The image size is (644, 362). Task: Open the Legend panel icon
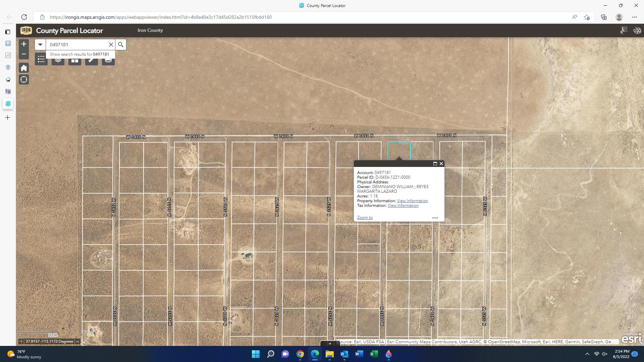41,59
